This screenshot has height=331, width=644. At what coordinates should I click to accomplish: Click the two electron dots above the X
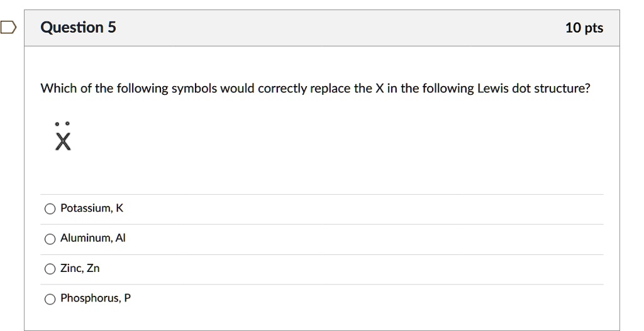62,124
